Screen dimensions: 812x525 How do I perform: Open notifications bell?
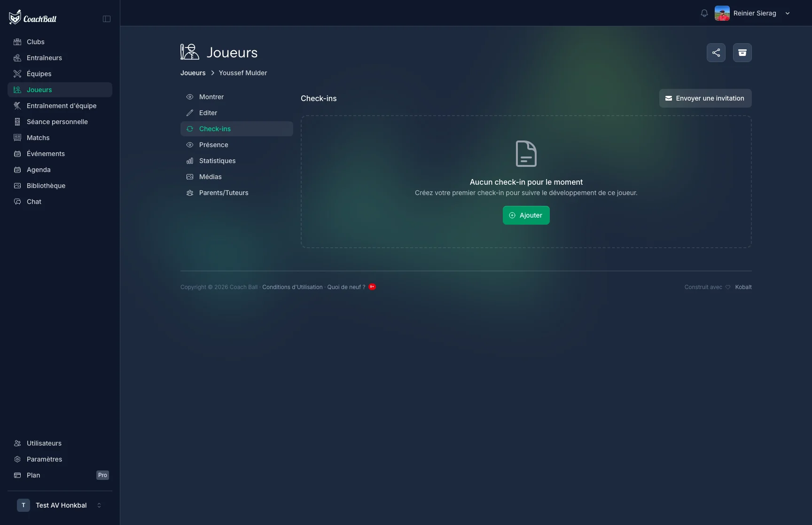(x=704, y=13)
